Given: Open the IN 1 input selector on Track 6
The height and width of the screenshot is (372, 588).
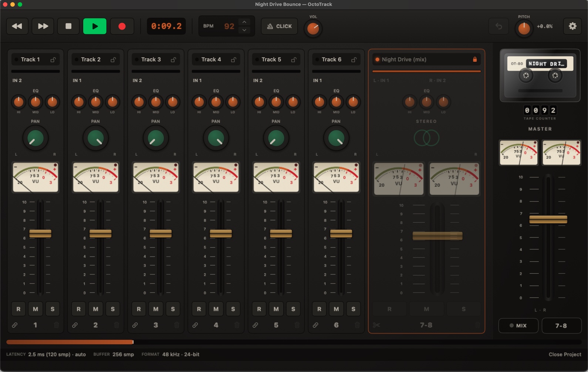Looking at the screenshot, I should (317, 80).
